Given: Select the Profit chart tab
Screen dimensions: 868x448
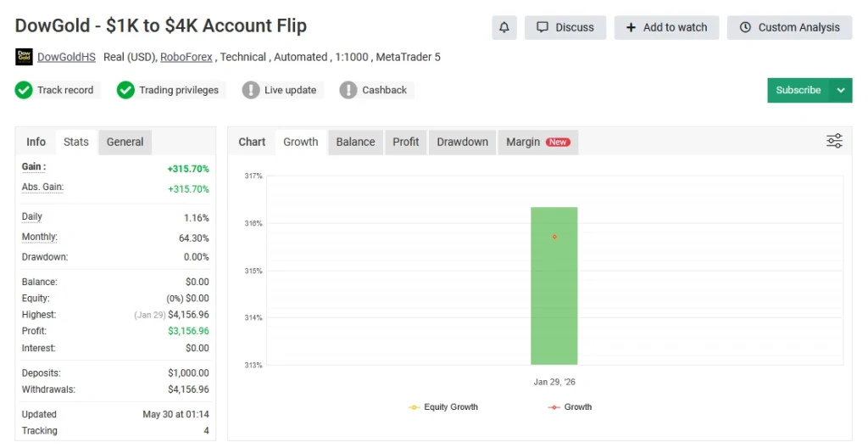Looking at the screenshot, I should click(x=406, y=142).
